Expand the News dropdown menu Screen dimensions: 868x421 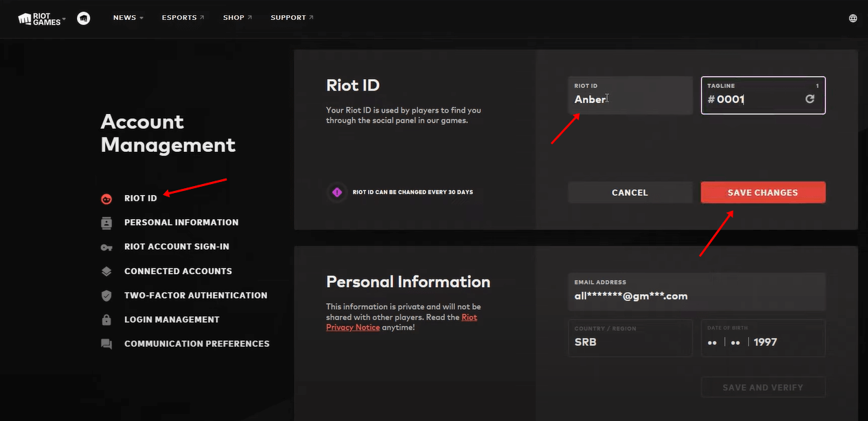tap(128, 18)
